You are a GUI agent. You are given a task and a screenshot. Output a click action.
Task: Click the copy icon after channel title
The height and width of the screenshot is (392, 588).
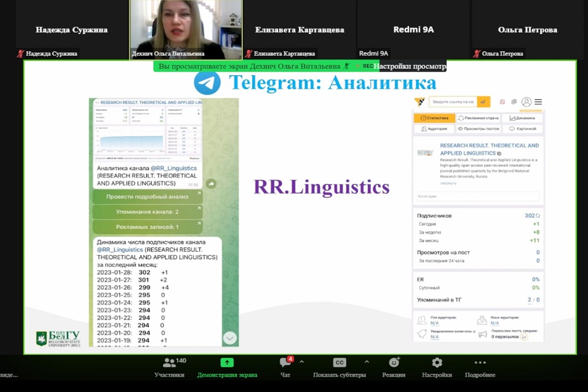(x=499, y=153)
